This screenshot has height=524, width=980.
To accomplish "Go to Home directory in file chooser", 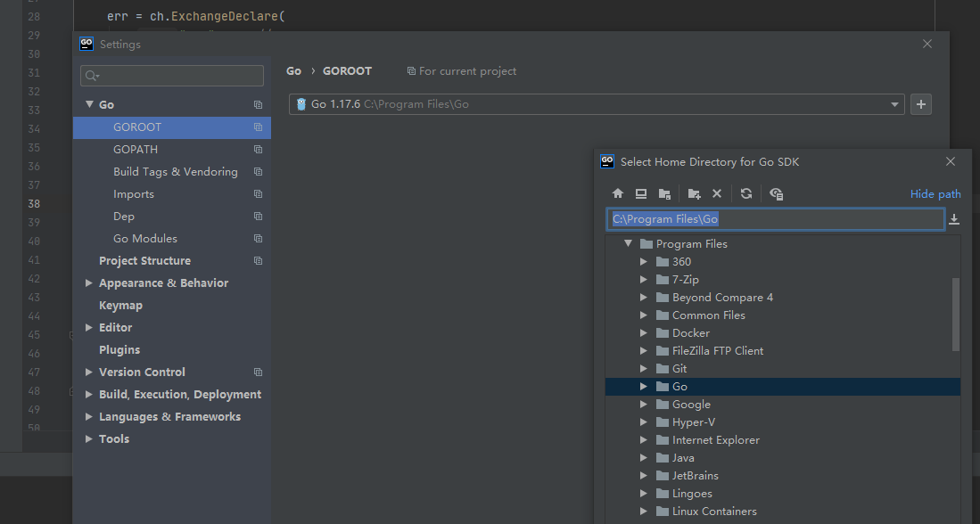I will 617,193.
